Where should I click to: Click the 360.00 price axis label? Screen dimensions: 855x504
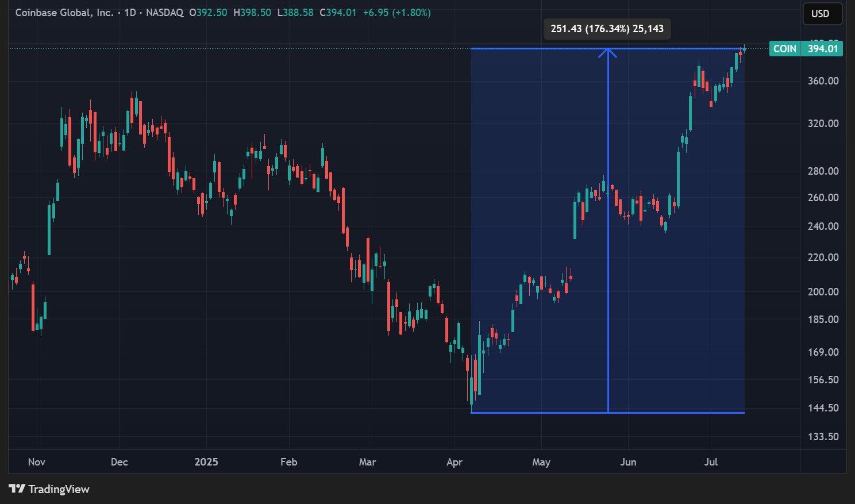click(823, 81)
